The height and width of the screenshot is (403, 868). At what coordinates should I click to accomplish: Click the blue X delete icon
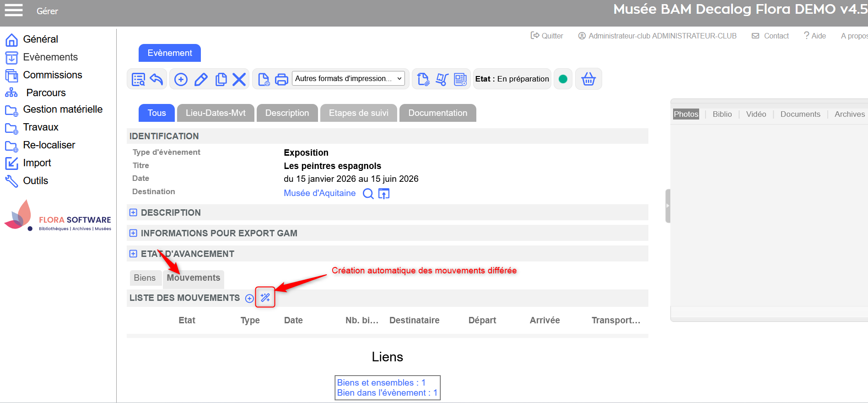pos(239,79)
